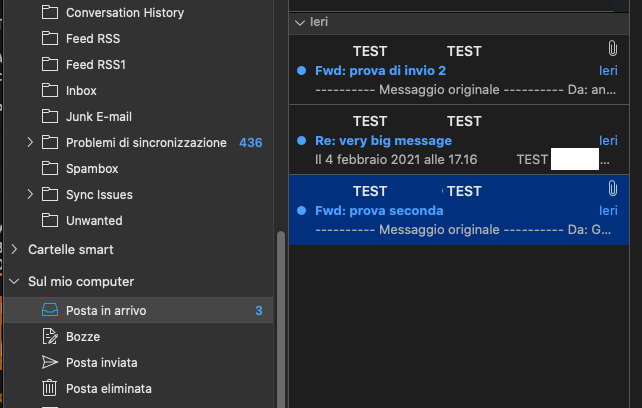The width and height of the screenshot is (642, 408).
Task: Click the Junk E-mail folder icon
Action: (50, 117)
